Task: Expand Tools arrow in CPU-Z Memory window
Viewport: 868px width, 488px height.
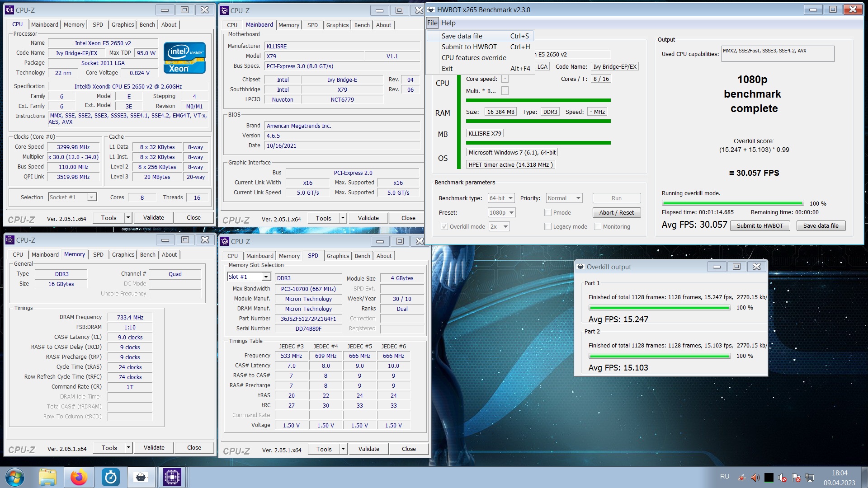Action: pos(128,448)
